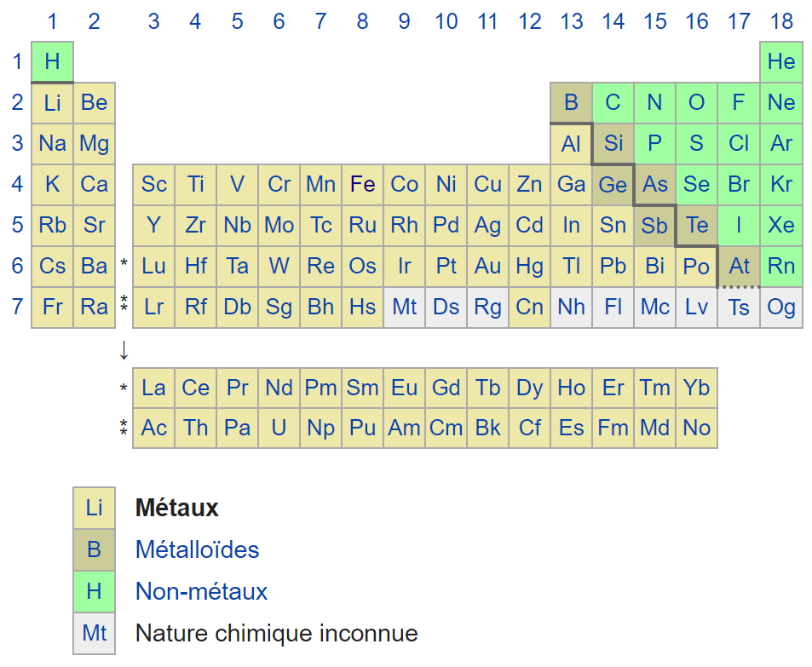The height and width of the screenshot is (667, 812).
Task: Select period number 4 row header
Action: 17,184
